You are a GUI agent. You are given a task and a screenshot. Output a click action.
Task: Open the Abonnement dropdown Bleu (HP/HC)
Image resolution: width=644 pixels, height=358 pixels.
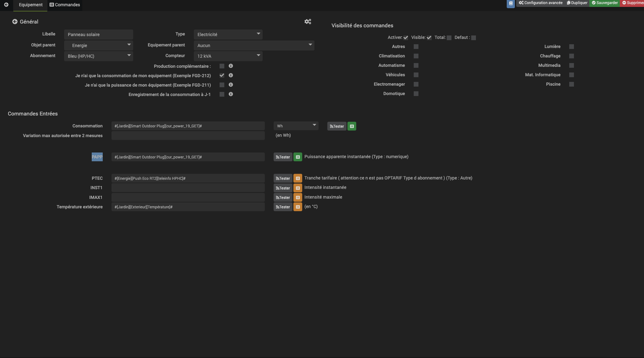(98, 56)
